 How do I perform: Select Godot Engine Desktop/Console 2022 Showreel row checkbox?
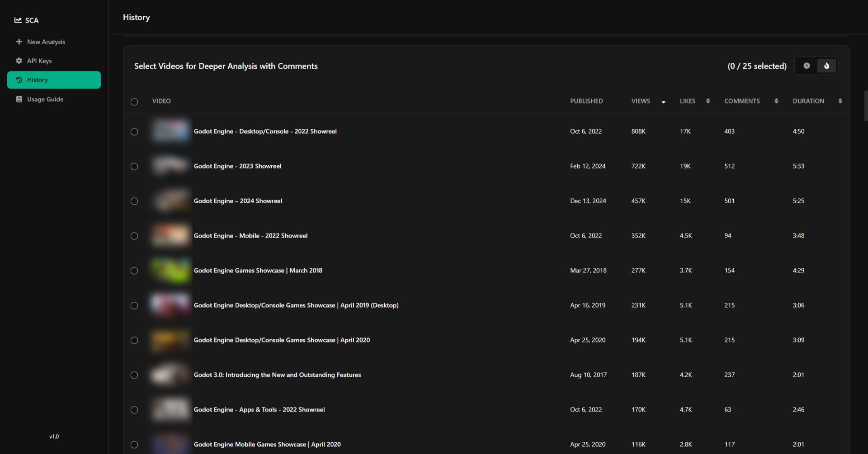[134, 131]
